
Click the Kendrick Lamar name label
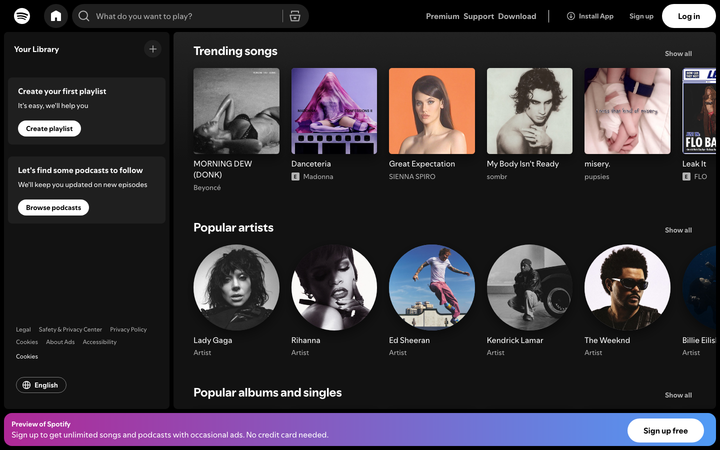click(515, 340)
